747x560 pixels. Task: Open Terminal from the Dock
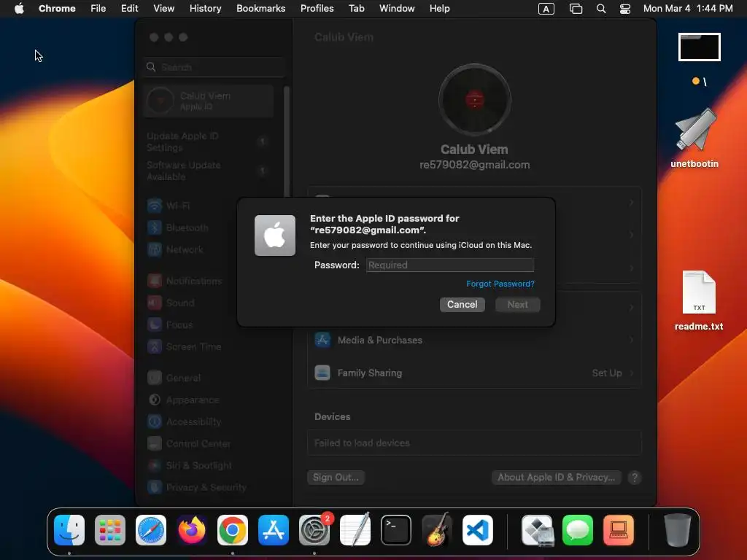[x=396, y=529]
